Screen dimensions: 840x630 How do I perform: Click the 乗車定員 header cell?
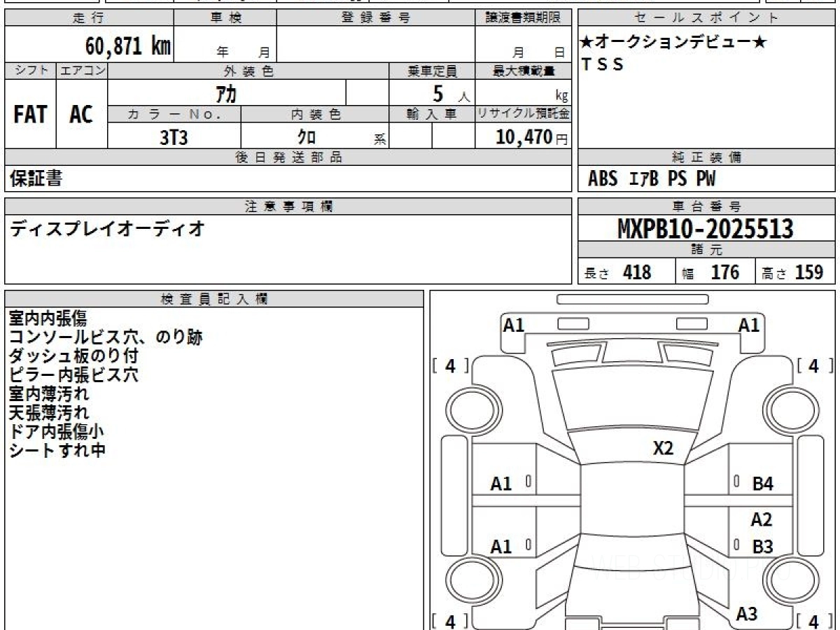coord(432,71)
